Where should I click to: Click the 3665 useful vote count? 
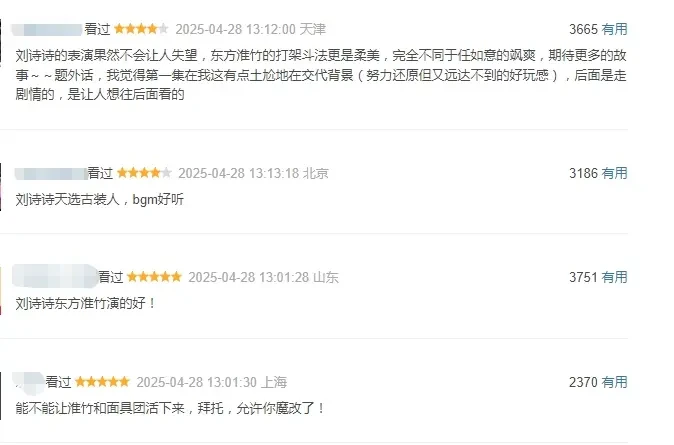tap(583, 29)
